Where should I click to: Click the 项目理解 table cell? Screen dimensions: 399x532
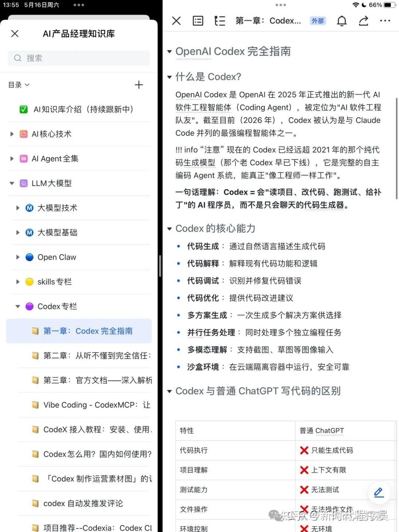pyautogui.click(x=235, y=470)
